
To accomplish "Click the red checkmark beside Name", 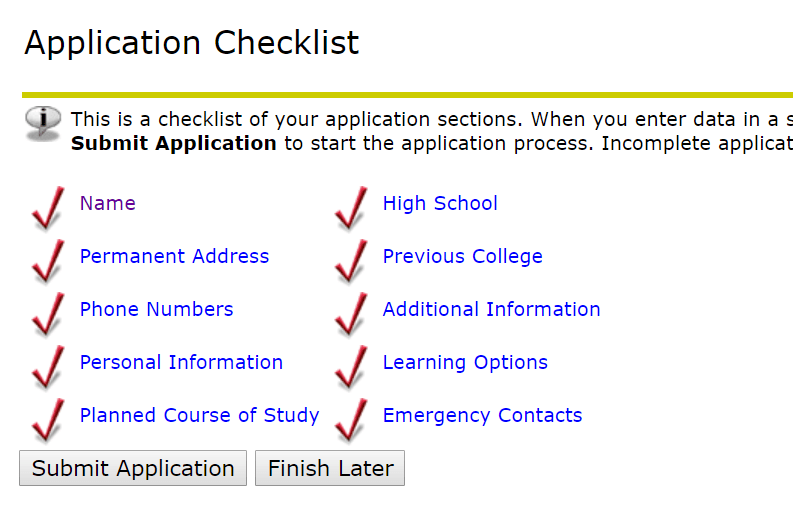I will (49, 208).
